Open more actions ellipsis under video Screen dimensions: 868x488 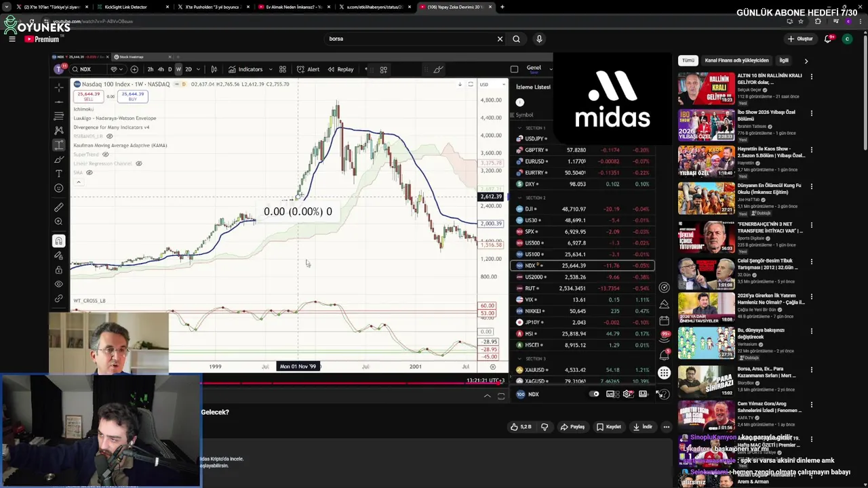pos(667,427)
